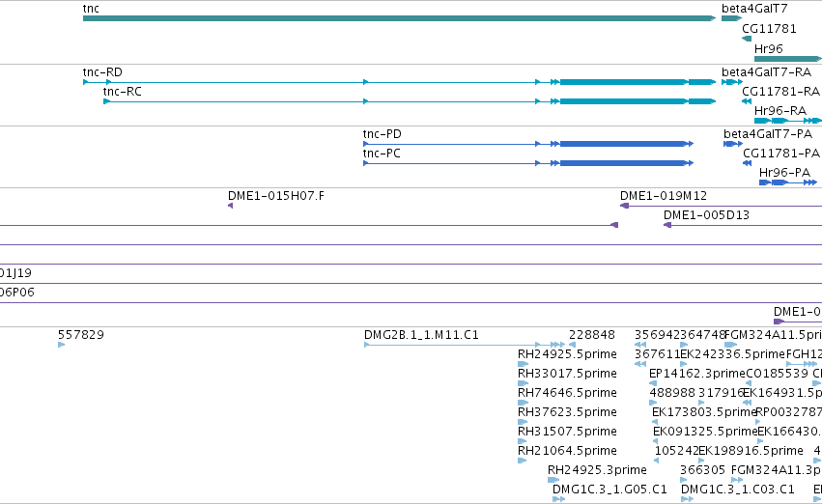The height and width of the screenshot is (504, 822).
Task: Click the EK198916.5prime label
Action: pos(751,451)
